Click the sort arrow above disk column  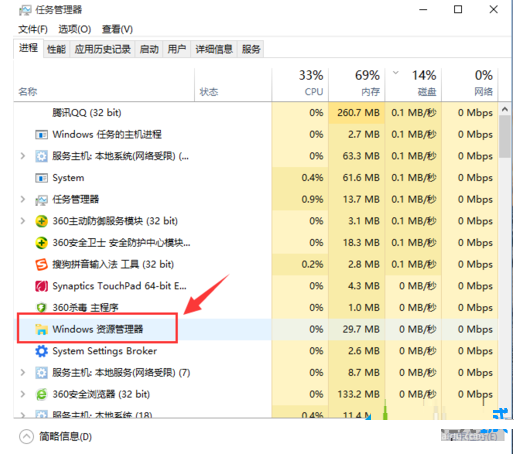pyautogui.click(x=396, y=72)
